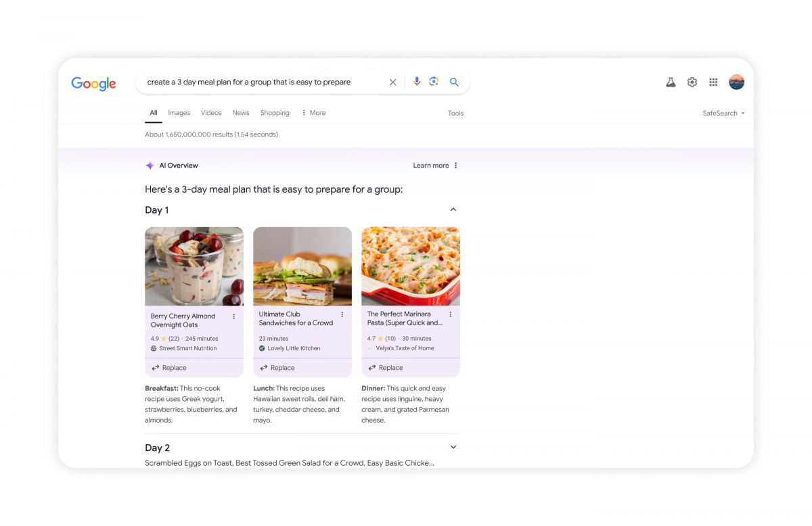812x526 pixels.
Task: Collapse the Day 1 section
Action: point(453,210)
